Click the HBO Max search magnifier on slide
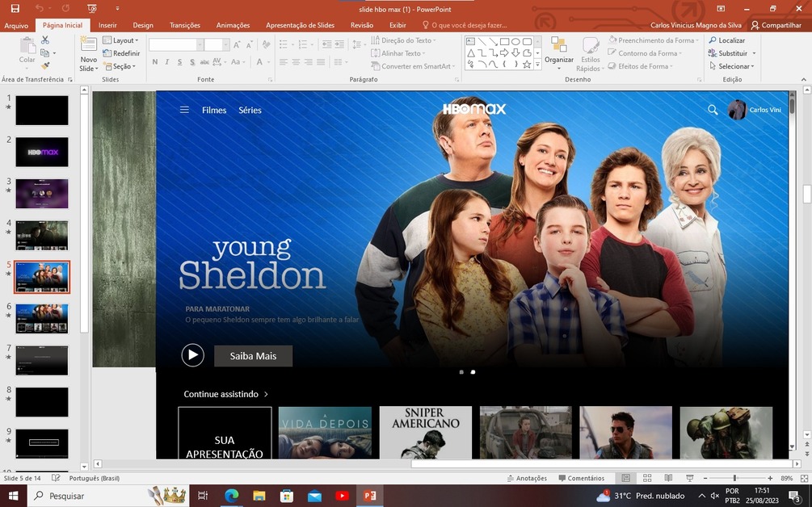The image size is (812, 507). pyautogui.click(x=713, y=110)
